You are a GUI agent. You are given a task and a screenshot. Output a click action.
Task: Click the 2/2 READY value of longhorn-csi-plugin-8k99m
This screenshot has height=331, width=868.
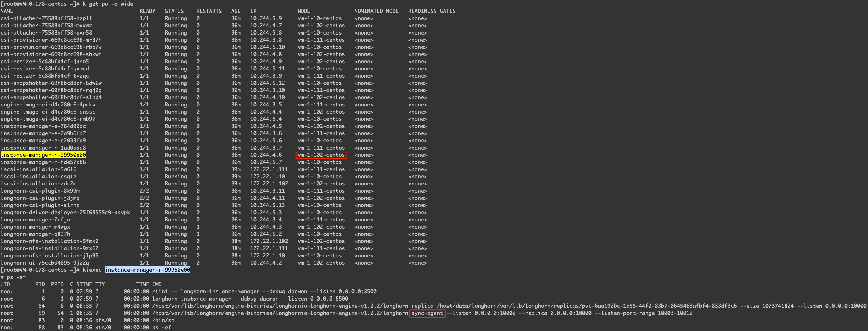click(144, 191)
